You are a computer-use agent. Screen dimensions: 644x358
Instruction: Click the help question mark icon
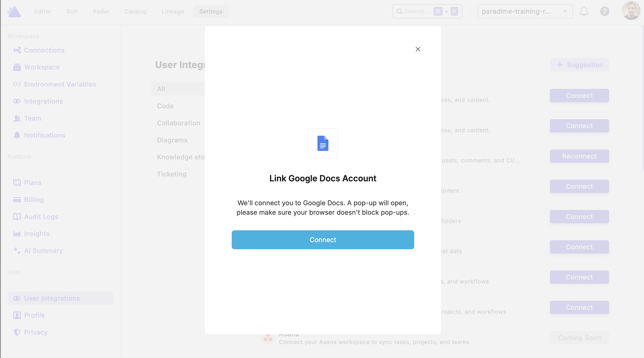tap(605, 12)
